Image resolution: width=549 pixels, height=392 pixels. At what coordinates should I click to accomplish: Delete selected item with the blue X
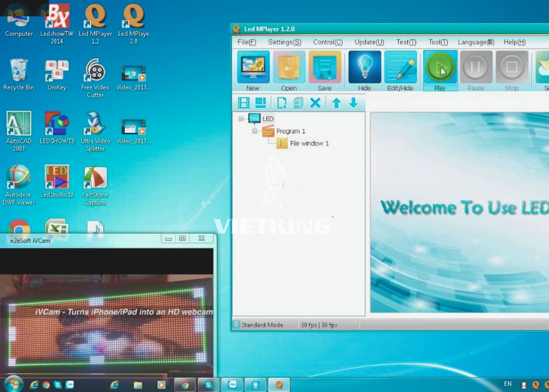coord(315,103)
